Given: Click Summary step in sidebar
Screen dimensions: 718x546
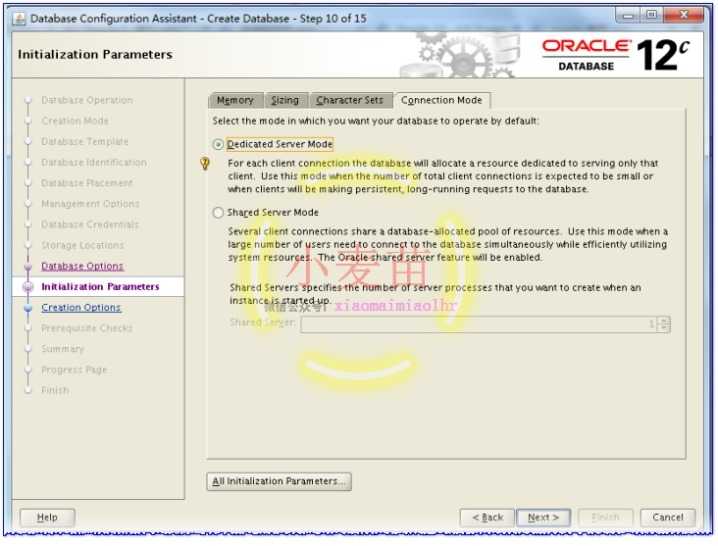Looking at the screenshot, I should [x=63, y=349].
